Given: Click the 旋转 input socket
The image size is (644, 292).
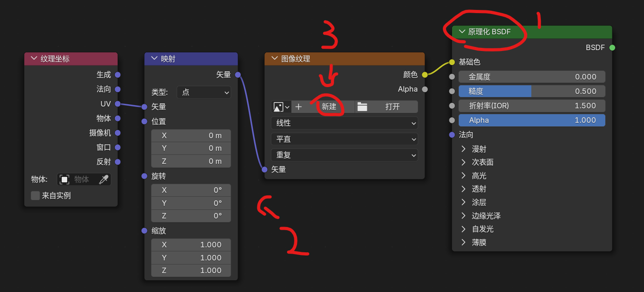Looking at the screenshot, I should (144, 176).
